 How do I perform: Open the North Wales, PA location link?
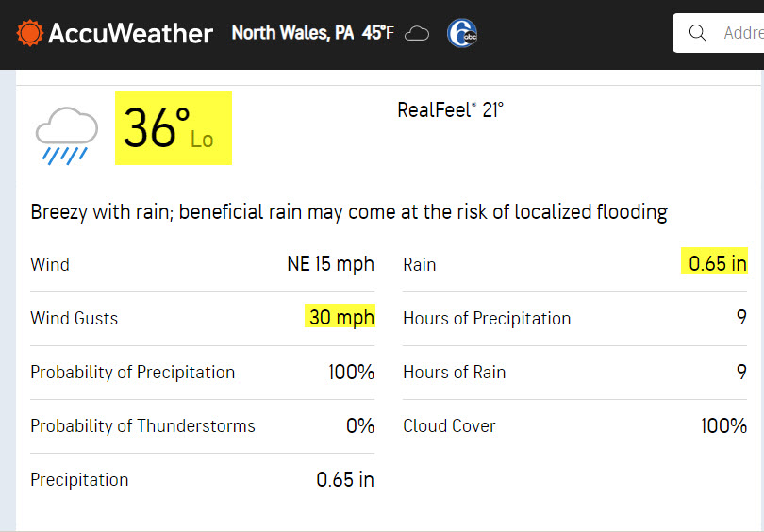292,33
